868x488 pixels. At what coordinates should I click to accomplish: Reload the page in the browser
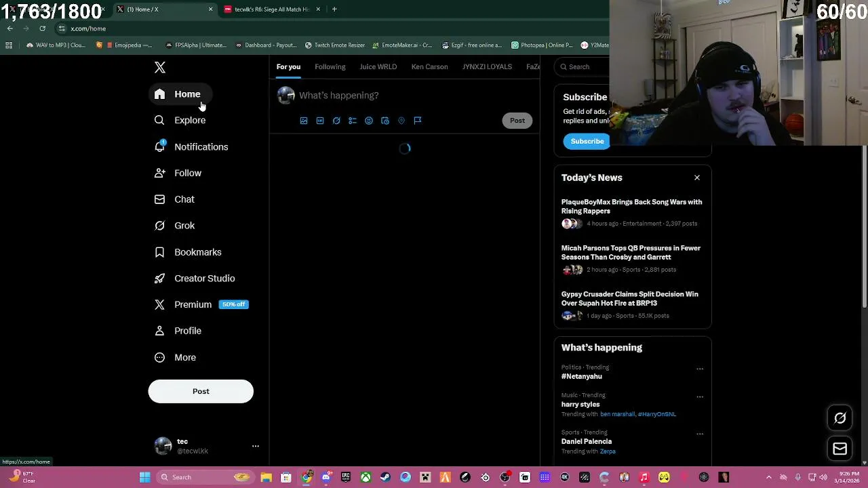42,28
